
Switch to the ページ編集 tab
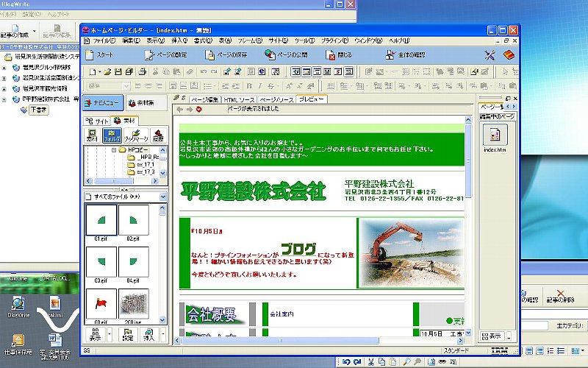pyautogui.click(x=205, y=99)
